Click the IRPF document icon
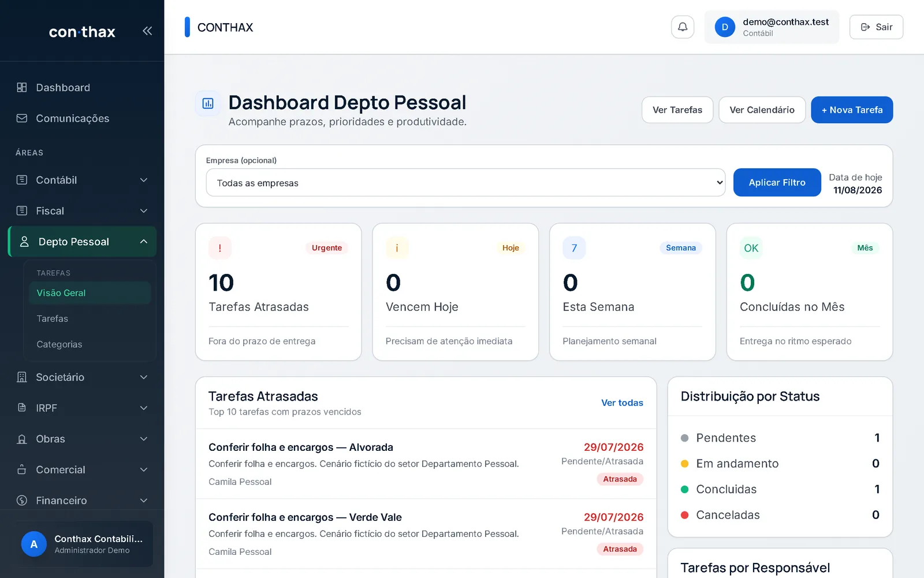This screenshot has width=924, height=578. point(22,407)
